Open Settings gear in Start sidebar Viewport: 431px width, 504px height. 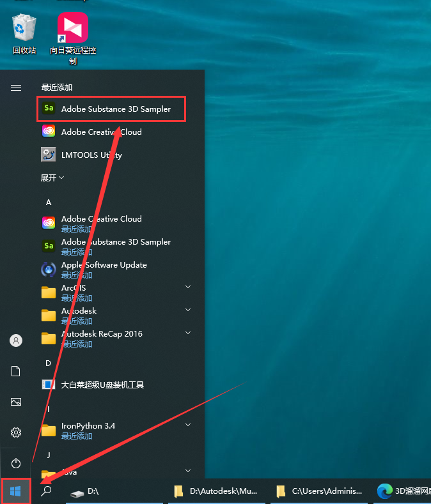[16, 432]
